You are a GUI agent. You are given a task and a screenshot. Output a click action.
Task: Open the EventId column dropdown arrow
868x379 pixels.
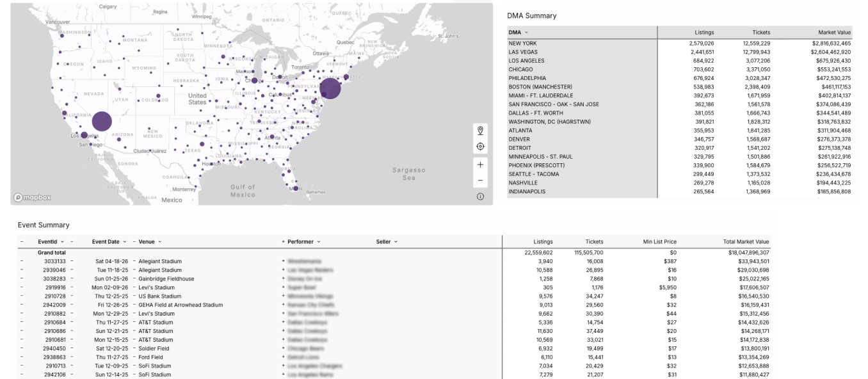click(62, 241)
